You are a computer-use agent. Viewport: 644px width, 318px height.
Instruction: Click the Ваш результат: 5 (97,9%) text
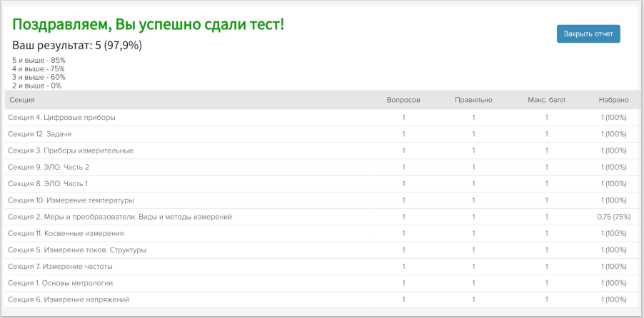pos(77,46)
